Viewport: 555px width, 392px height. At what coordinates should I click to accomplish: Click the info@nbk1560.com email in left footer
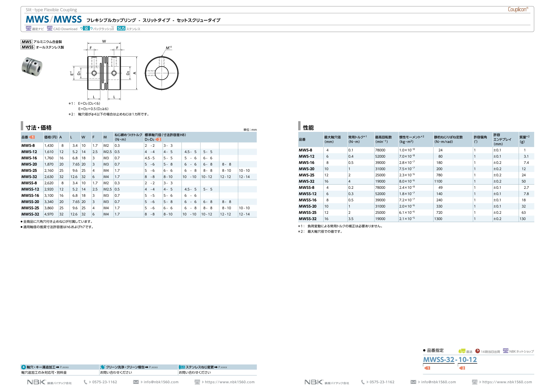pyautogui.click(x=161, y=382)
